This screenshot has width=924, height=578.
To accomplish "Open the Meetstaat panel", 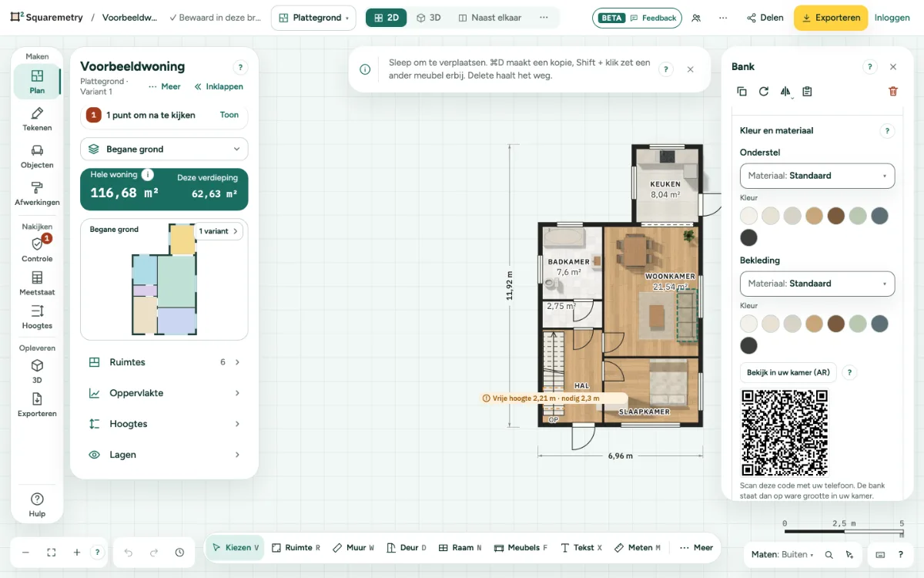I will click(37, 284).
